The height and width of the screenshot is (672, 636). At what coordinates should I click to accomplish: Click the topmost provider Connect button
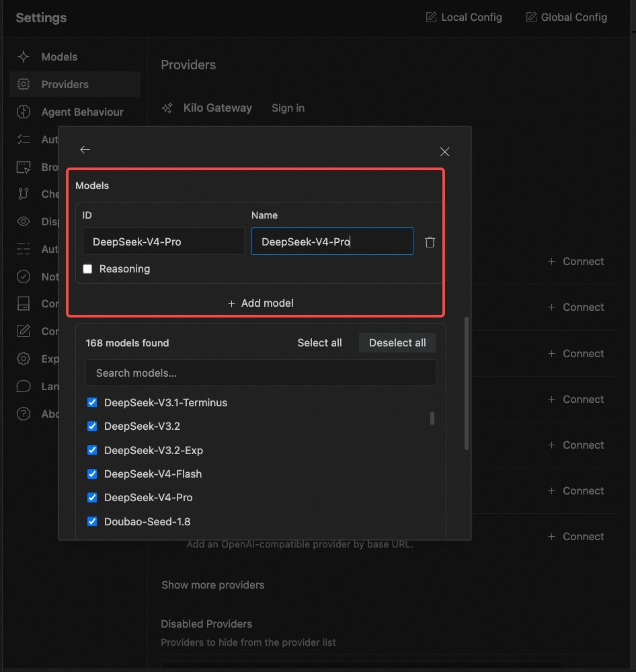(575, 262)
